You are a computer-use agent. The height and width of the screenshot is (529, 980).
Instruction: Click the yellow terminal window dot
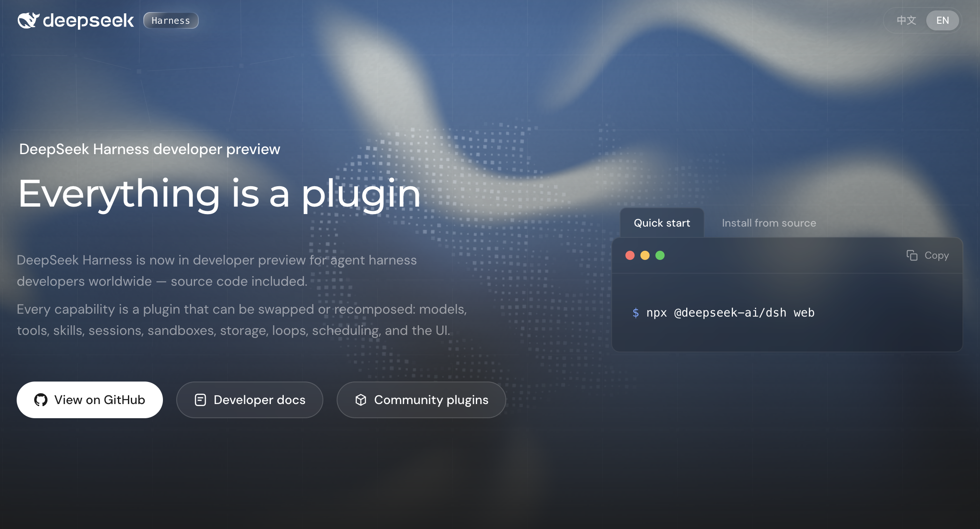645,255
